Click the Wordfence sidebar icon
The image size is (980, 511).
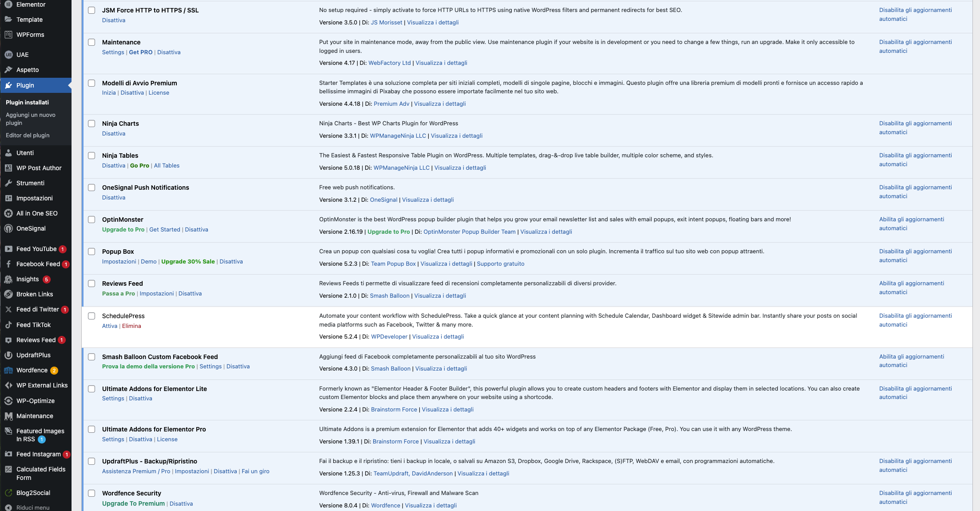click(x=8, y=370)
